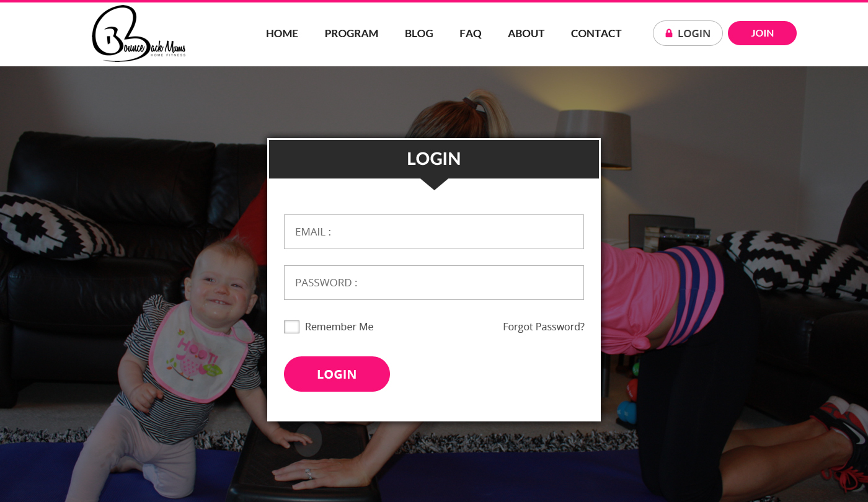Go to the Home page
The width and height of the screenshot is (868, 502).
282,33
